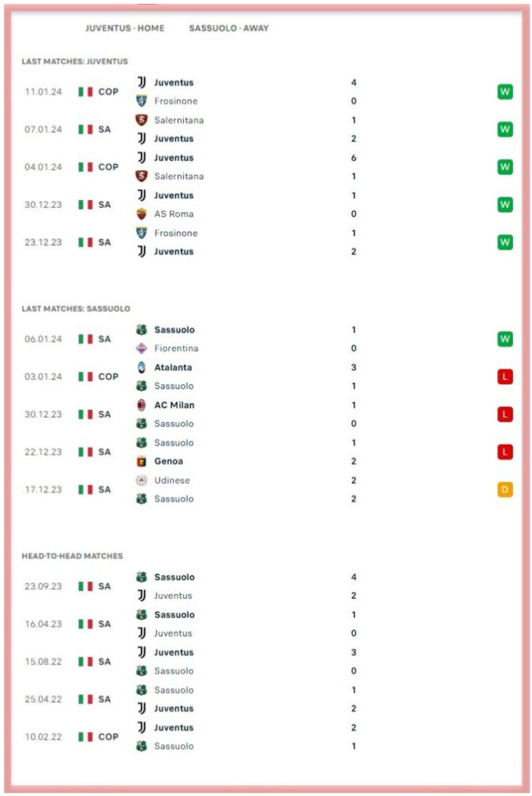Click the Atalanta club crest
The height and width of the screenshot is (796, 532).
pos(141,367)
